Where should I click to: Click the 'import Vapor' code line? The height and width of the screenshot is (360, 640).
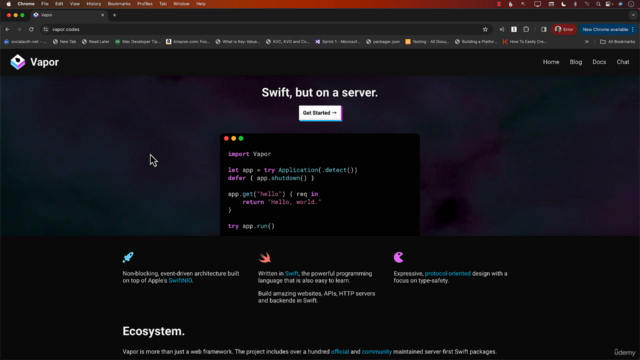249,154
